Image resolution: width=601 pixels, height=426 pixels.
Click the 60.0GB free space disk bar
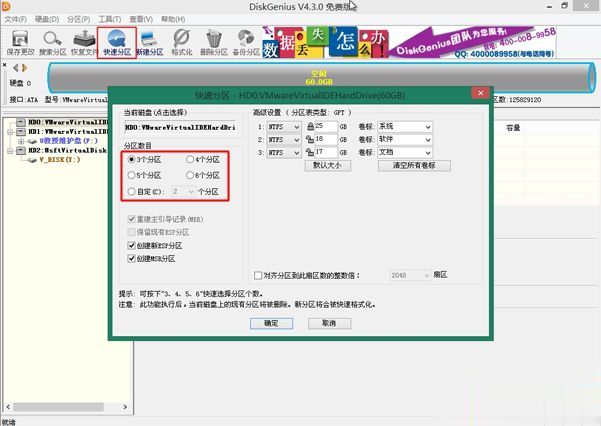(321, 78)
